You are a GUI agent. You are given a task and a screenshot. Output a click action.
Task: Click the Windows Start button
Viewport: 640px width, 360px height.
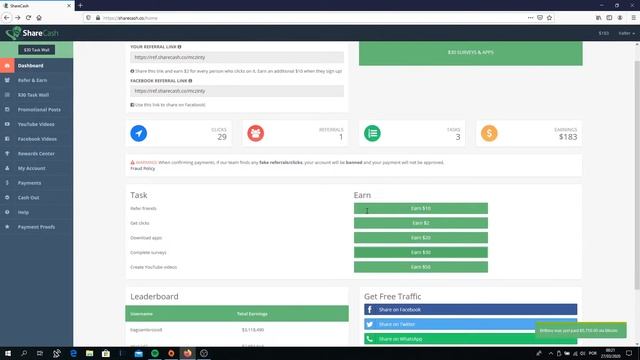tap(8, 353)
